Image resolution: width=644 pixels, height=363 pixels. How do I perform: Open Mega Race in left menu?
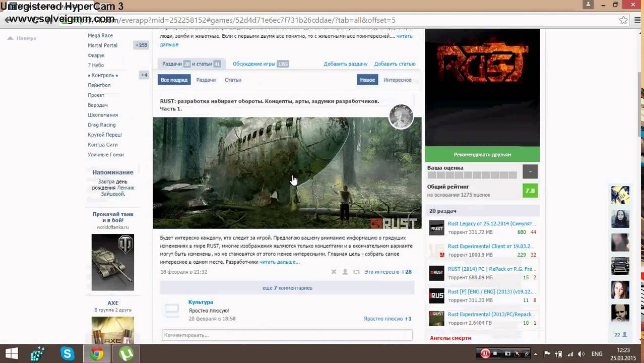click(100, 35)
